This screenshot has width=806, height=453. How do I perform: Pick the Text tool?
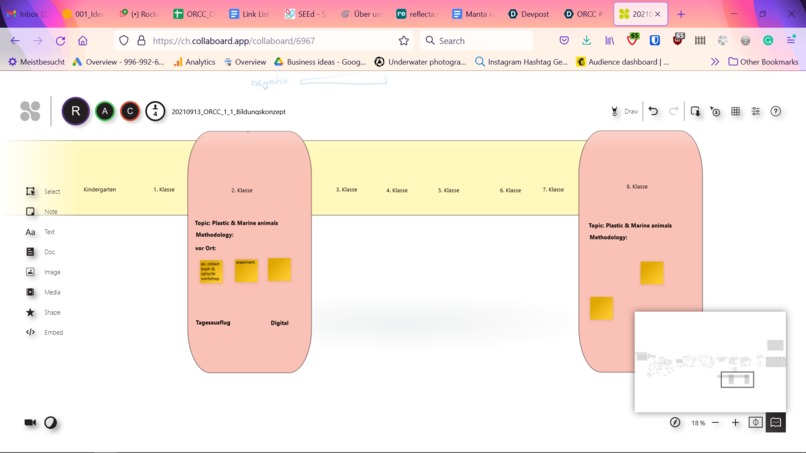tap(40, 232)
